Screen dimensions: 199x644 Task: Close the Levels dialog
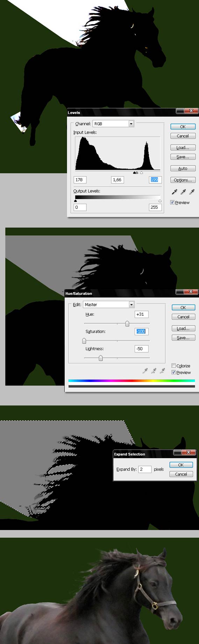pos(191,111)
